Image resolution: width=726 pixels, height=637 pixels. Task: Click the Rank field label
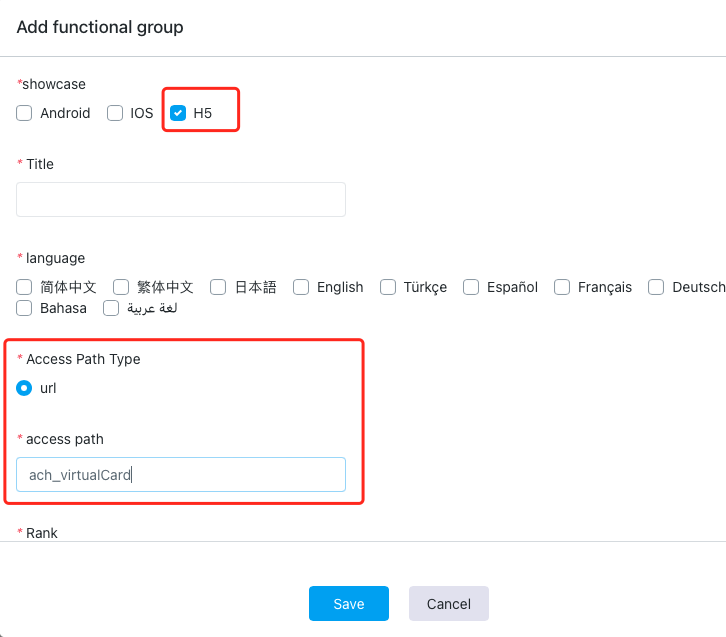tap(42, 533)
